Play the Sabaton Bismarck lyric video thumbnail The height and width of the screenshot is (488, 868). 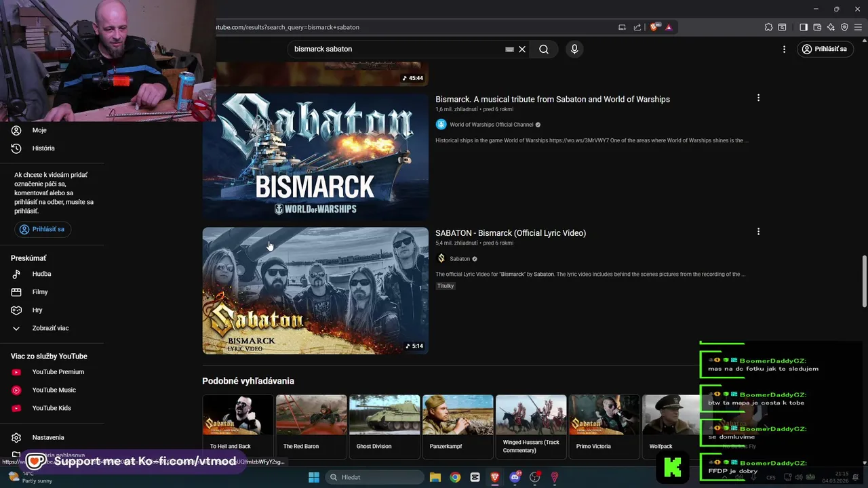pos(315,291)
